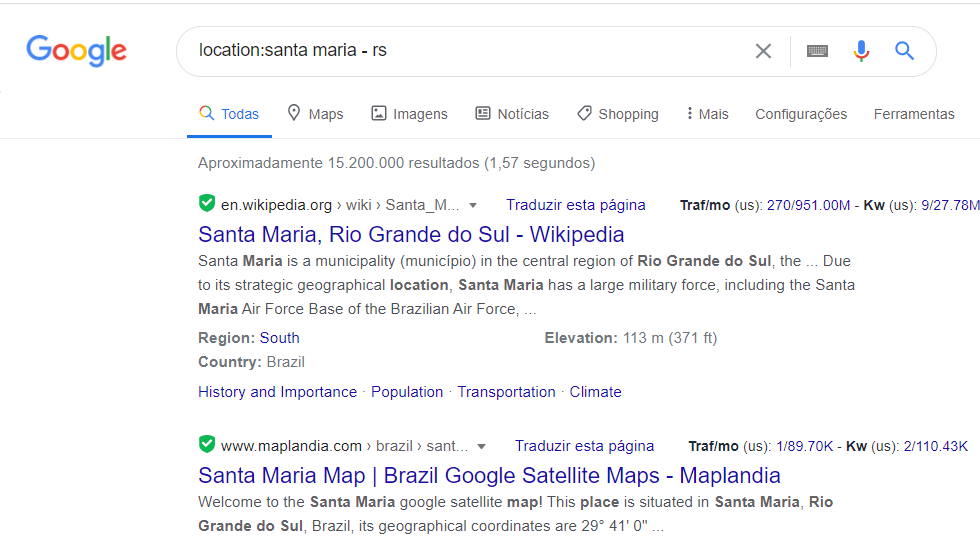Click Maplandia keyword value 2/110.43K
The image size is (980, 557).
936,446
